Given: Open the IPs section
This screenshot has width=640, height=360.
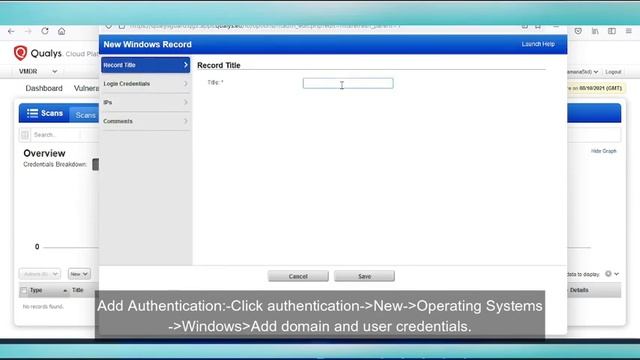Looking at the screenshot, I should (145, 102).
